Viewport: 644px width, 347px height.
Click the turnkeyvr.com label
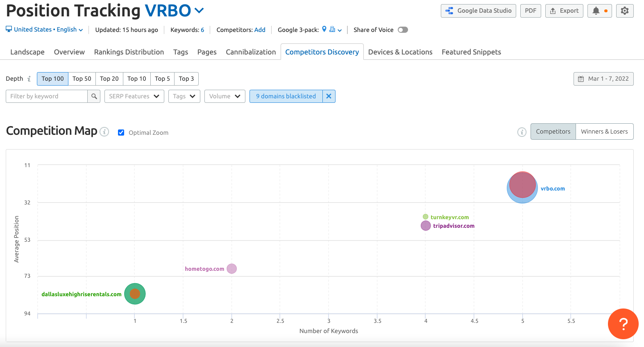point(449,217)
